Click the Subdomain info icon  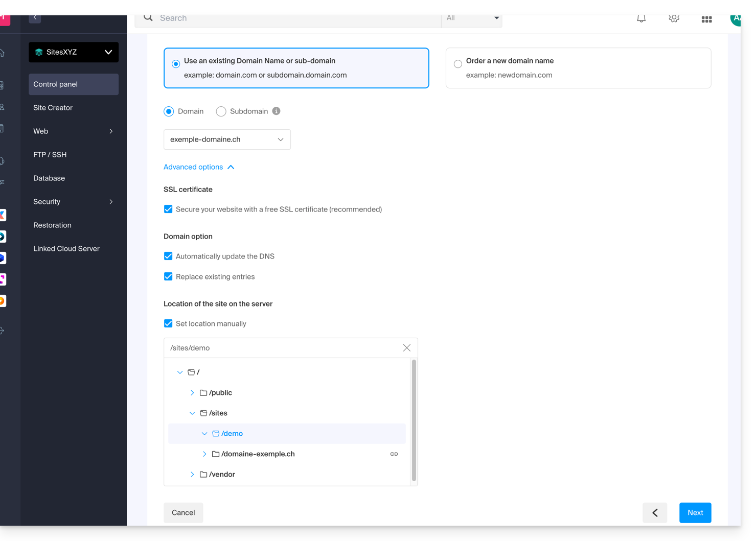(276, 111)
